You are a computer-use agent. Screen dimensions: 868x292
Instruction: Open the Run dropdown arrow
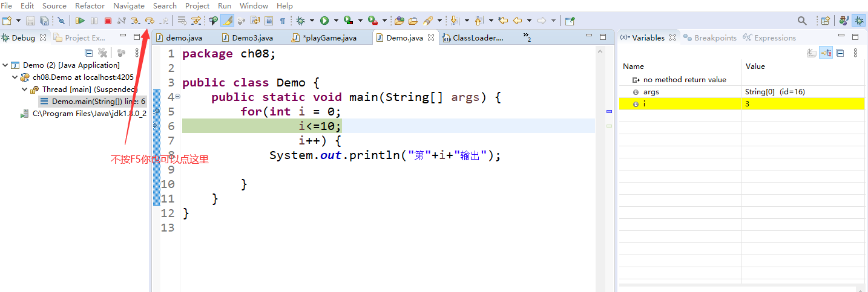pos(336,21)
